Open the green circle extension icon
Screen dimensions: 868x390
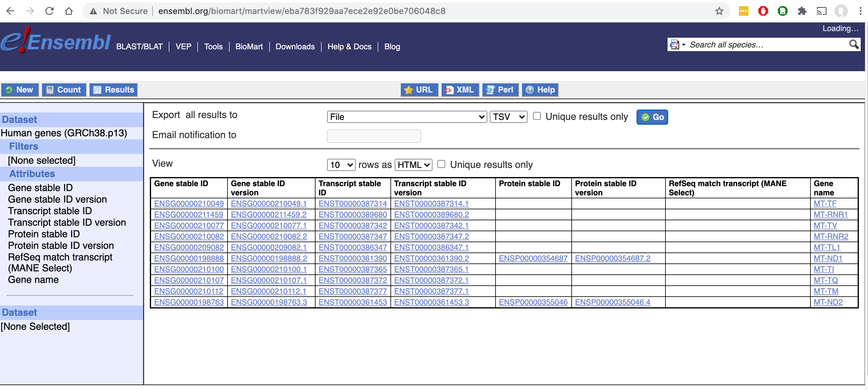[x=782, y=11]
